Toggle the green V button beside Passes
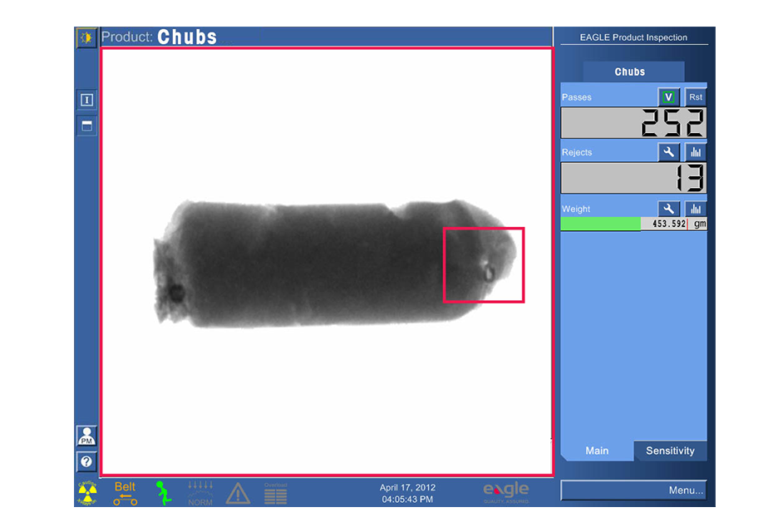Screen dimensions: 773x532 [668, 97]
